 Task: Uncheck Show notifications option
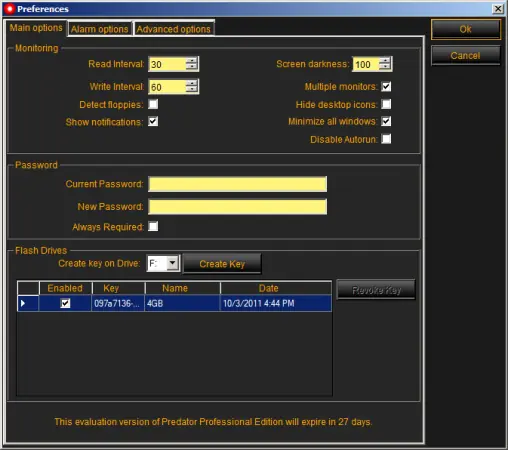coord(153,121)
